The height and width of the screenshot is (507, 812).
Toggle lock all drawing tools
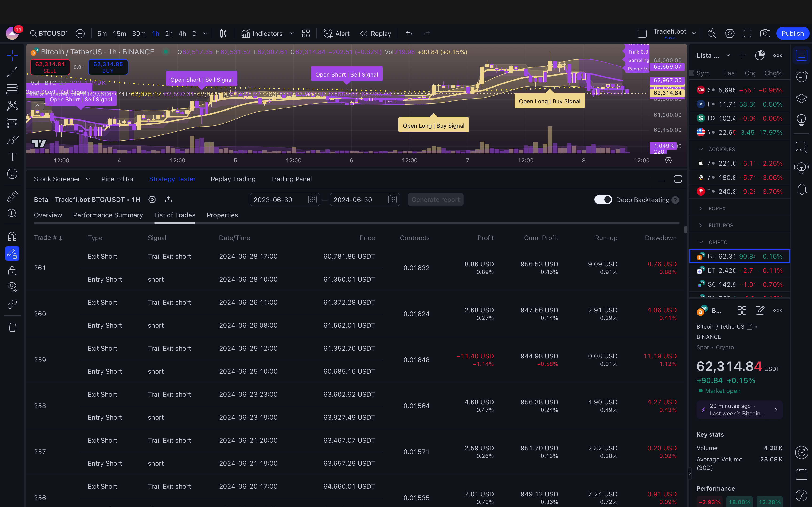tap(12, 270)
